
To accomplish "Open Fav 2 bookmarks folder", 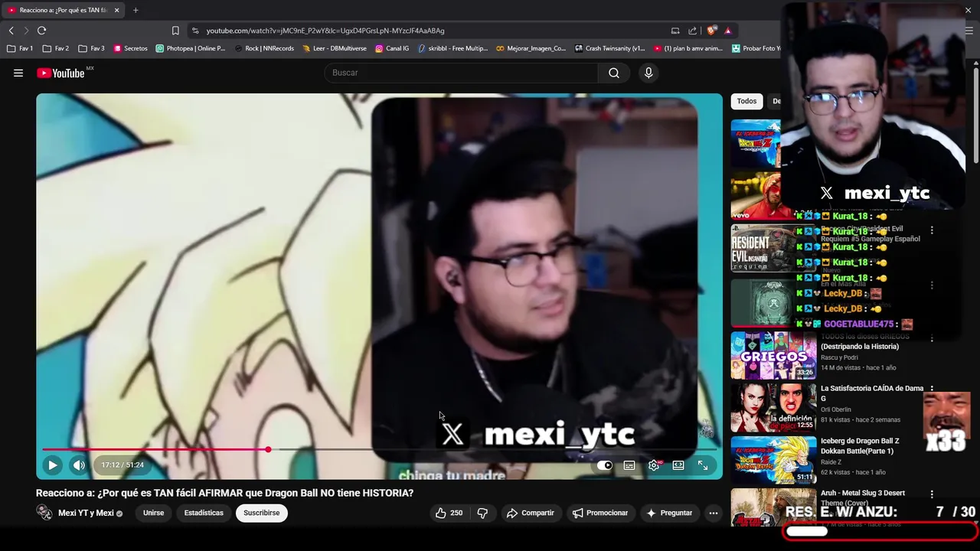I will (x=56, y=48).
